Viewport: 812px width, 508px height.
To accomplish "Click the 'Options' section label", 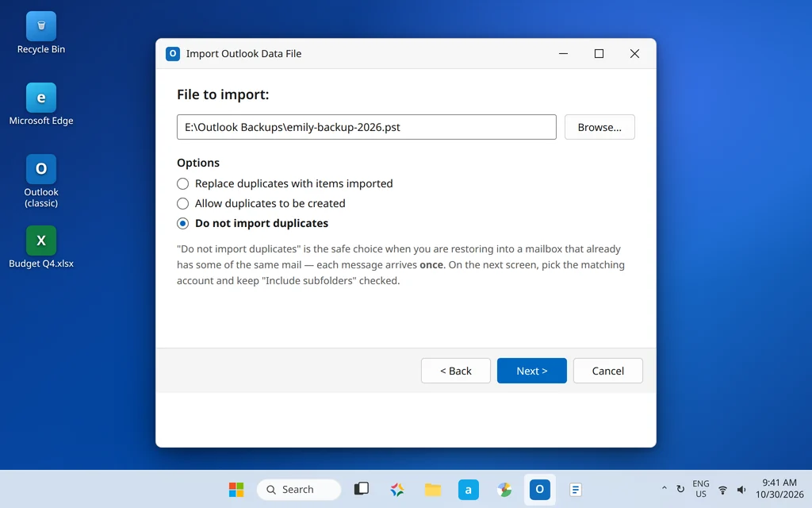I will click(x=197, y=163).
